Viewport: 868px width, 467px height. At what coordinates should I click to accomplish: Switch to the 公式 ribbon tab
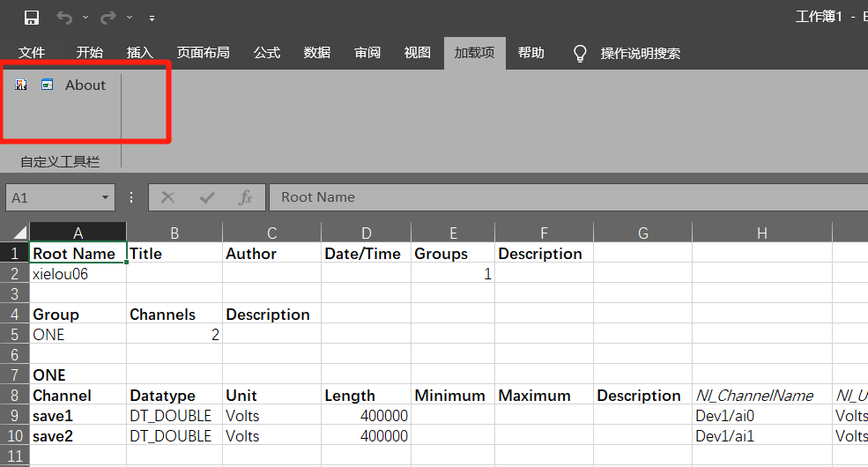point(267,53)
